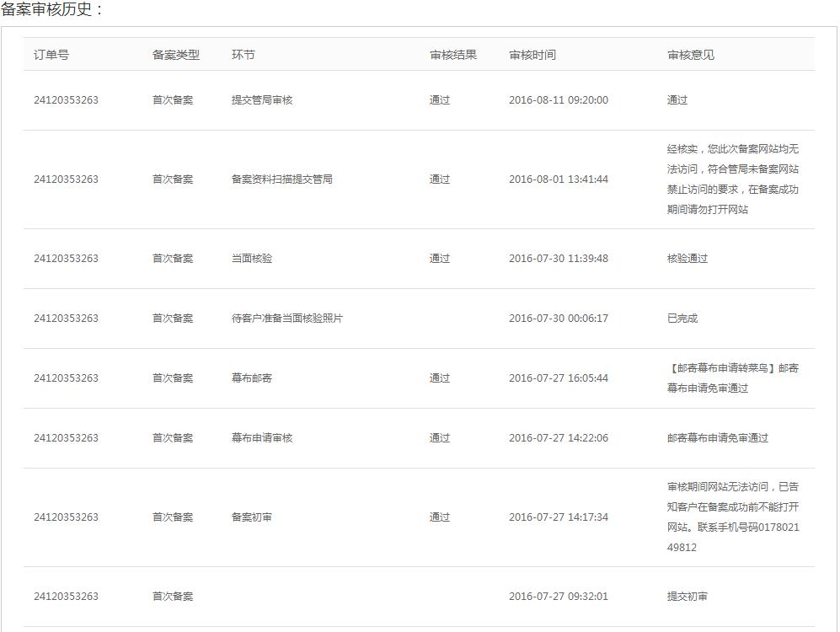The image size is (840, 632).
Task: Click the 幕布邮寄 stage entry
Action: pyautogui.click(x=256, y=378)
